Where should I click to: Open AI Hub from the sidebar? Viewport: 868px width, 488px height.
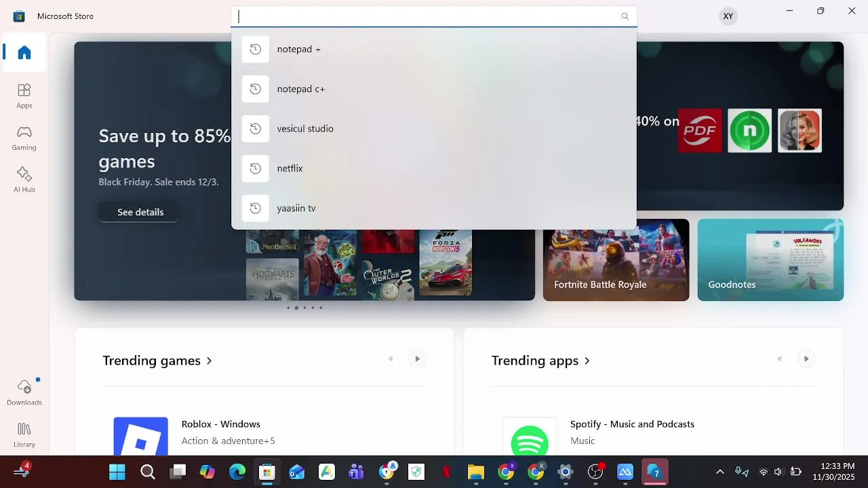(24, 180)
